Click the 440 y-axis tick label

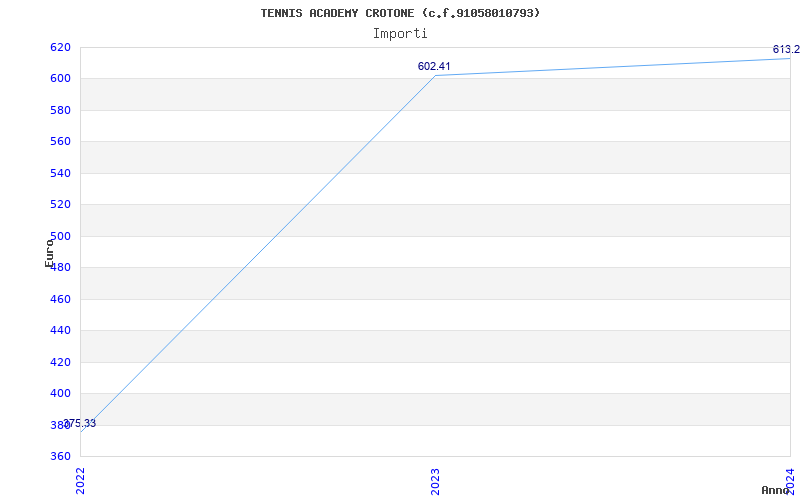pyautogui.click(x=60, y=331)
